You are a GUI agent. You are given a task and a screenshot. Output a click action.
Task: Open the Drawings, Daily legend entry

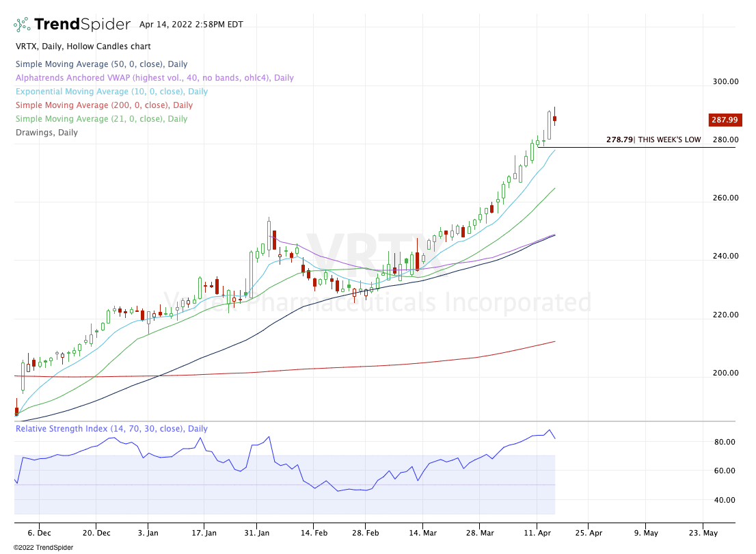(46, 133)
